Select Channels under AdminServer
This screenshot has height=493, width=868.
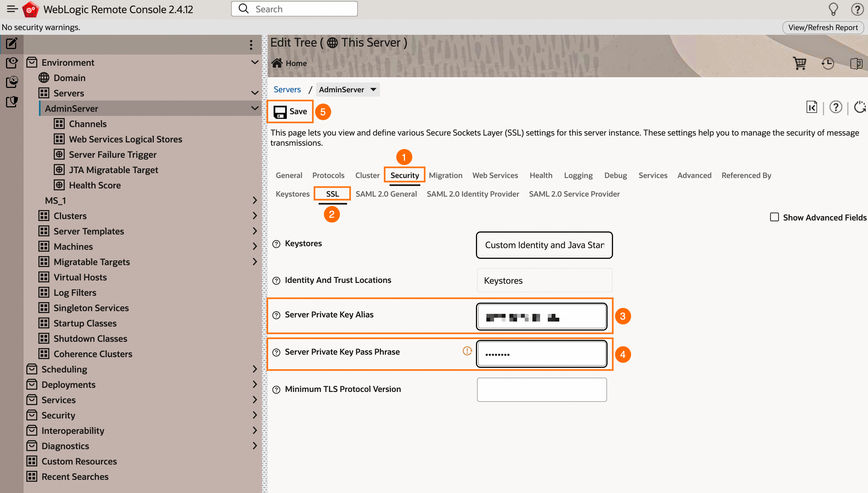click(x=88, y=124)
